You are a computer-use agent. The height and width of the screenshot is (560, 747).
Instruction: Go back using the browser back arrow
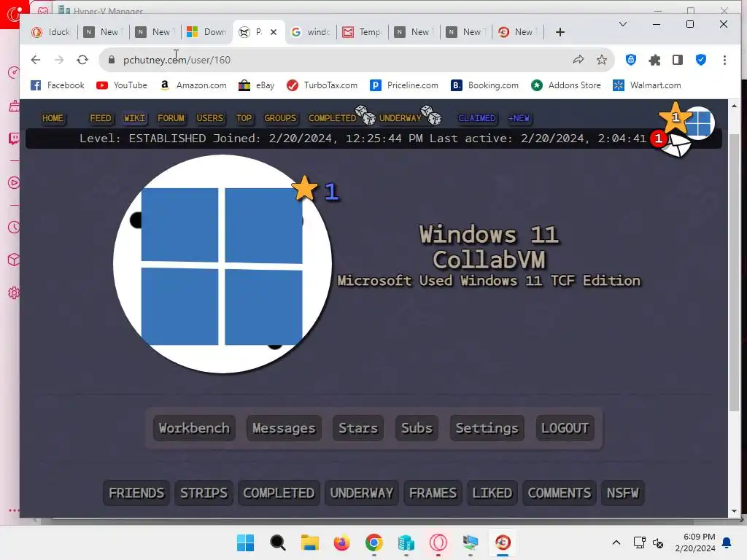(36, 60)
